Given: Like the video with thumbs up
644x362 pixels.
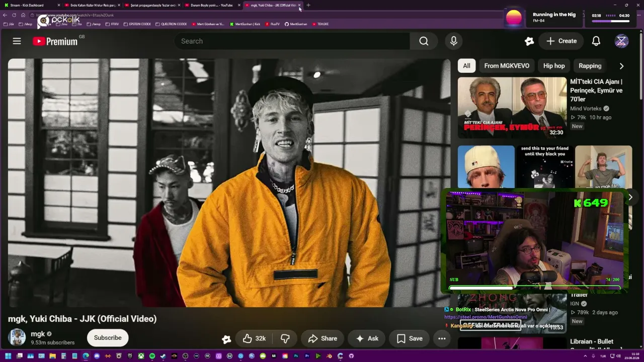Looking at the screenshot, I should [254, 338].
